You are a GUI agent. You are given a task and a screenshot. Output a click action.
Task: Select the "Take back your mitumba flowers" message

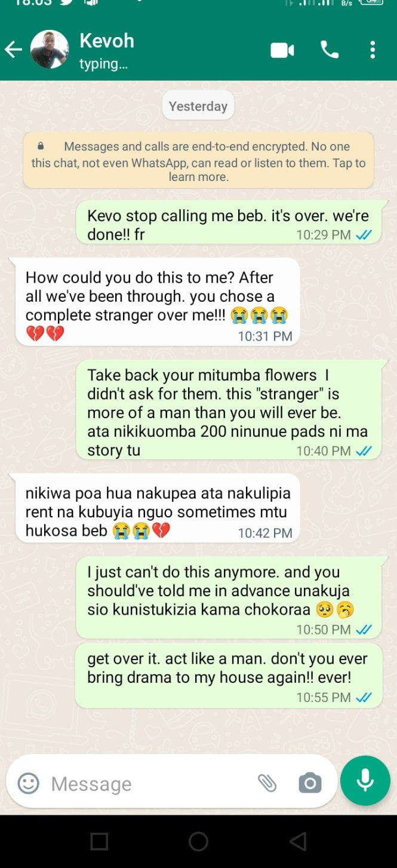[x=229, y=413]
